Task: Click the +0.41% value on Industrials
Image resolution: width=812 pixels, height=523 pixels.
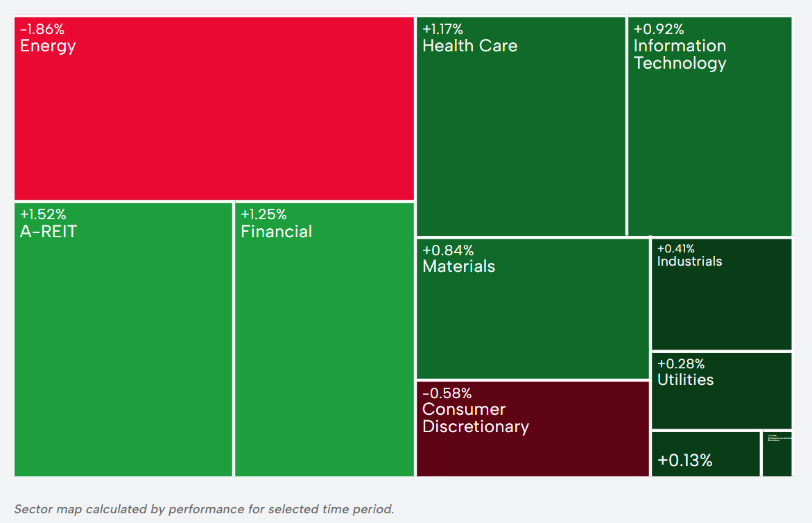Action: [x=675, y=248]
